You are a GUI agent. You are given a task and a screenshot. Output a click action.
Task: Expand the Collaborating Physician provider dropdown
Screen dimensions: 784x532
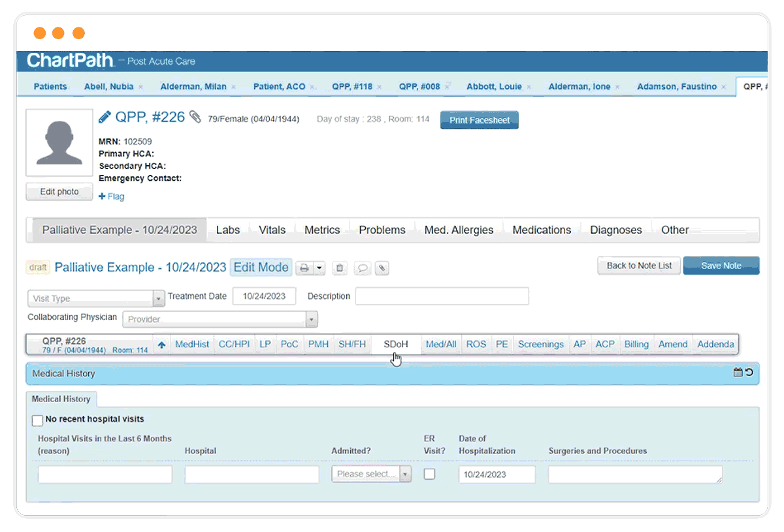312,319
